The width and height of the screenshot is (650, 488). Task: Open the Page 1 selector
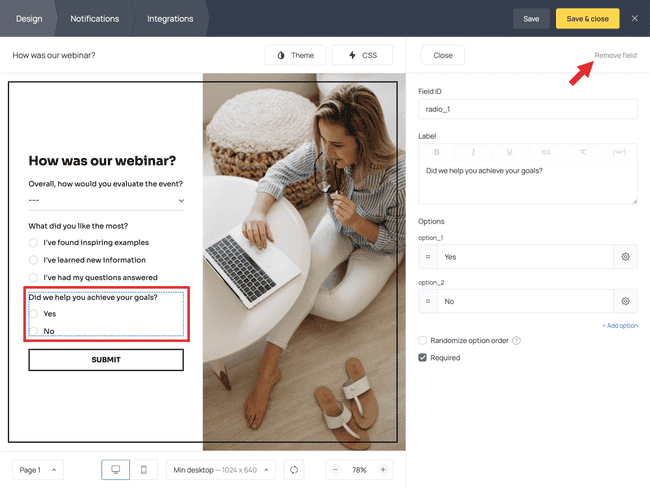[x=38, y=470]
